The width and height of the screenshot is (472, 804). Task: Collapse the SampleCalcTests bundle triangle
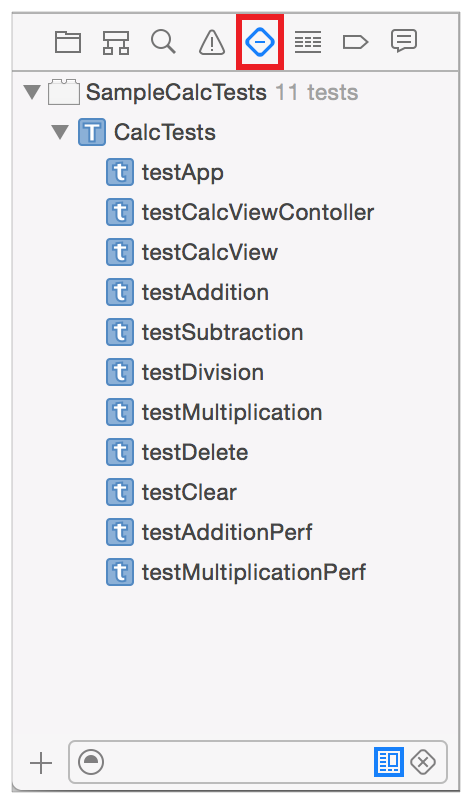(32, 92)
